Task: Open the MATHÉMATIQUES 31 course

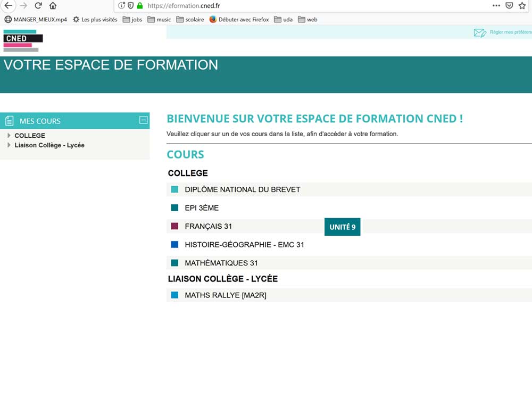Action: (x=221, y=263)
